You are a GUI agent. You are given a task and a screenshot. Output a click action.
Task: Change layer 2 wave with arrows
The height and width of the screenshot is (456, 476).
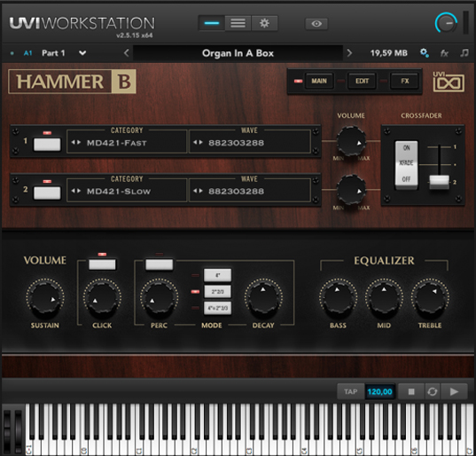(x=198, y=191)
